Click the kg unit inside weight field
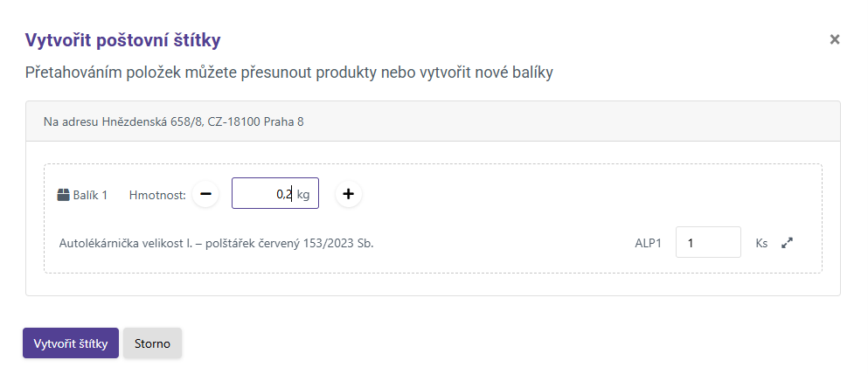 click(x=303, y=194)
